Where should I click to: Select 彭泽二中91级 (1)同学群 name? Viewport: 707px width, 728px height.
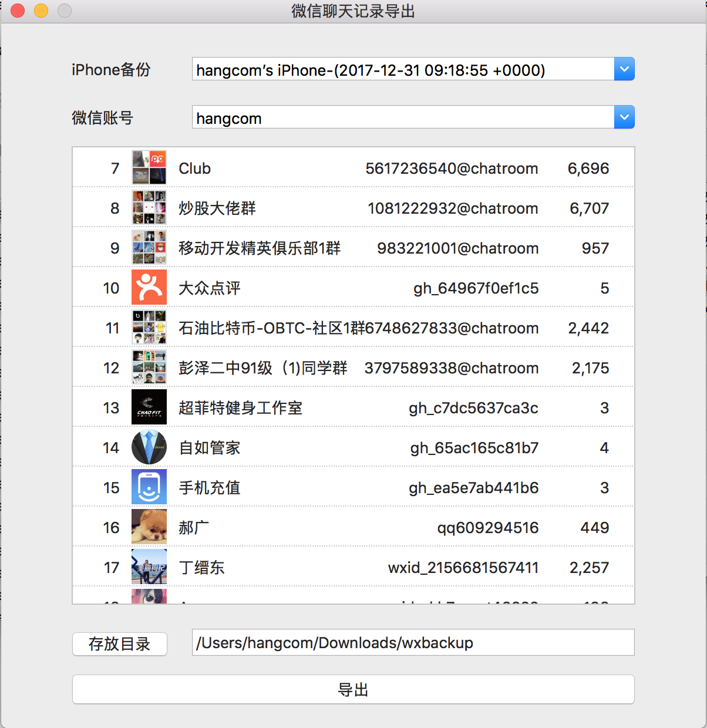[x=263, y=368]
